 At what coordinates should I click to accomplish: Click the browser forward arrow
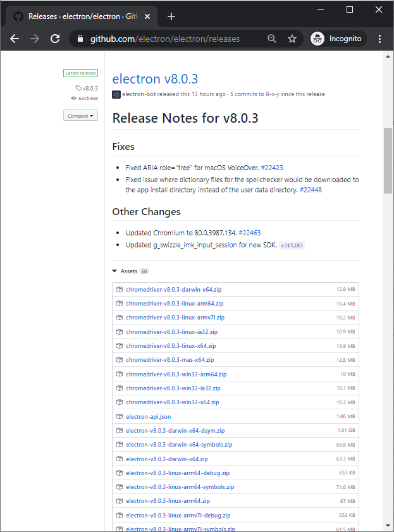tap(35, 39)
